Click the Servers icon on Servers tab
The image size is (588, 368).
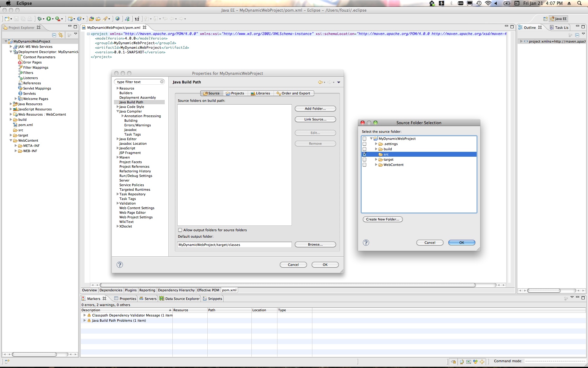coord(141,298)
